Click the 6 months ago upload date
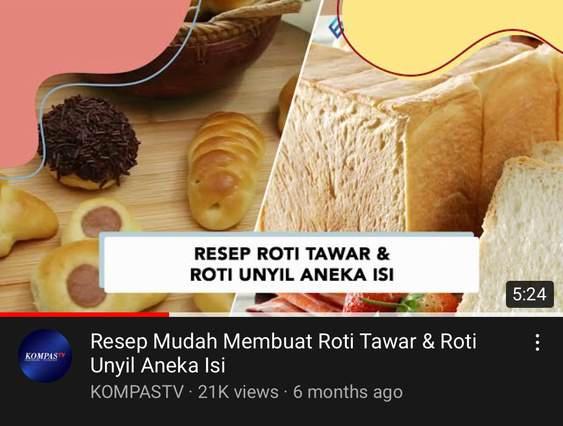Image resolution: width=563 pixels, height=426 pixels. pos(348,392)
